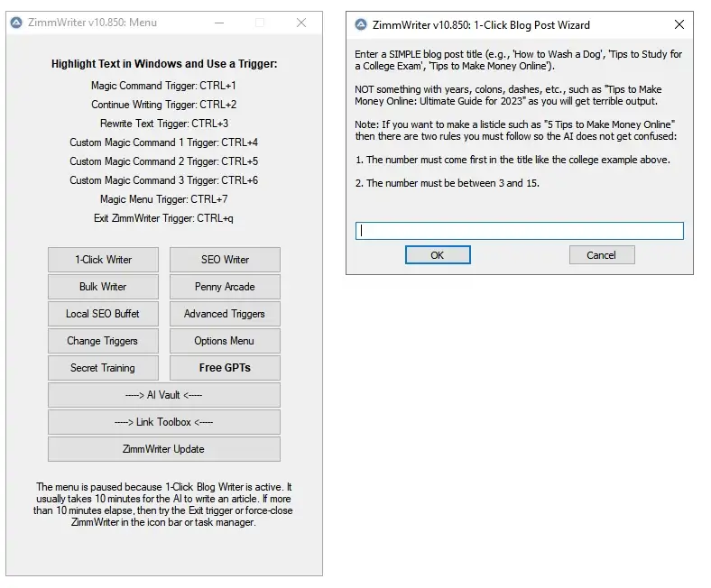
Task: Click the Blog Post Wizard title bar icon
Action: click(361, 24)
